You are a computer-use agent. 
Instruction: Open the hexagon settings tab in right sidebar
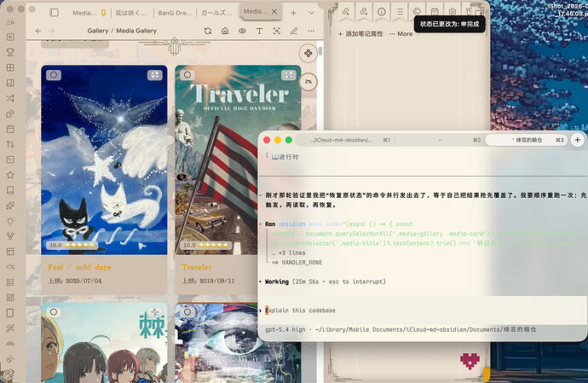point(453,12)
